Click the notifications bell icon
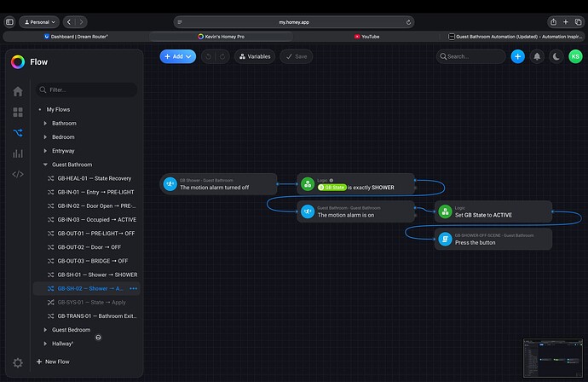588x382 pixels. point(537,56)
